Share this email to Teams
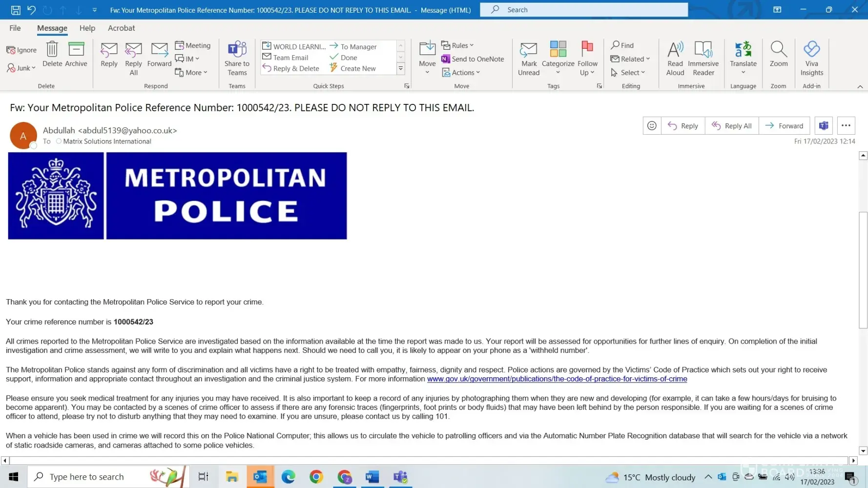Viewport: 868px width, 488px height. coord(237,59)
